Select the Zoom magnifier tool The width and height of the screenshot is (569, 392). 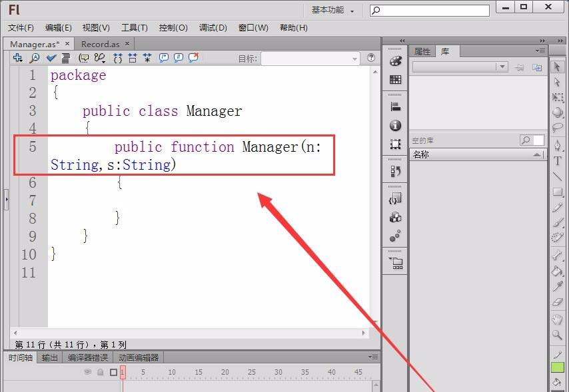pyautogui.click(x=558, y=335)
